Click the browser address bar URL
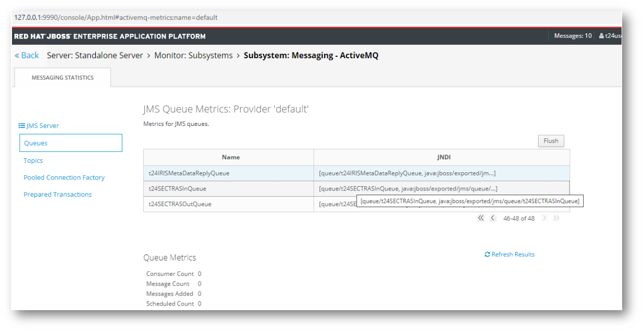The image size is (644, 332). (116, 18)
